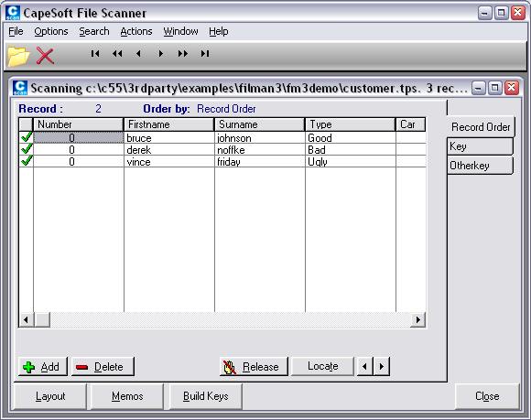Click the 'Record Order' order-by text
Screen dimensions: 531x420
(226, 109)
